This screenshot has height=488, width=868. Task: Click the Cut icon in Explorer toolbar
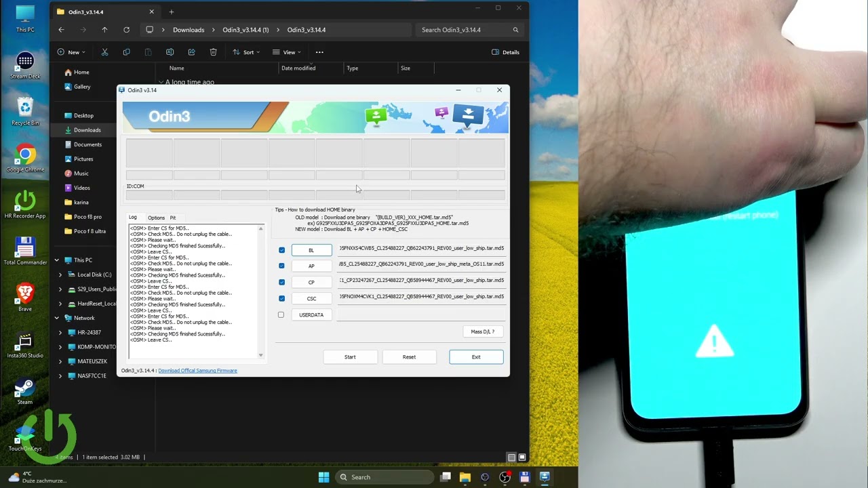pyautogui.click(x=104, y=52)
